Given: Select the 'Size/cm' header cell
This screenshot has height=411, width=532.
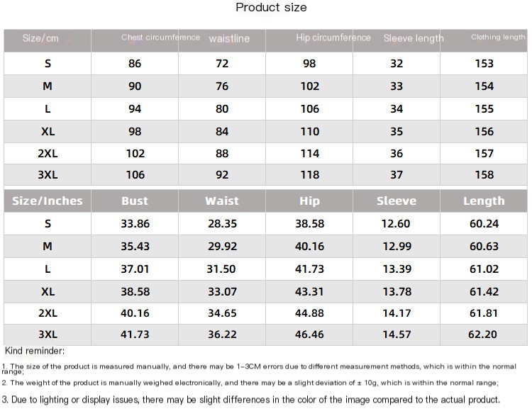Looking at the screenshot, I should [40, 38].
